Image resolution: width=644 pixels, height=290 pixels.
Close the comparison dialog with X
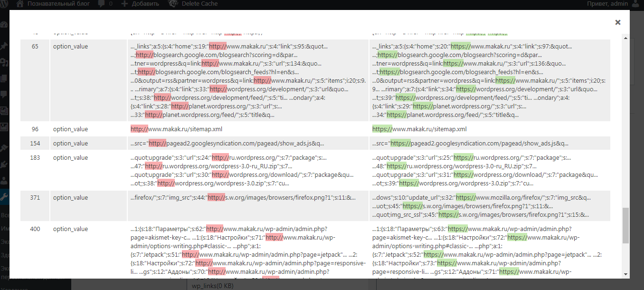[x=618, y=22]
